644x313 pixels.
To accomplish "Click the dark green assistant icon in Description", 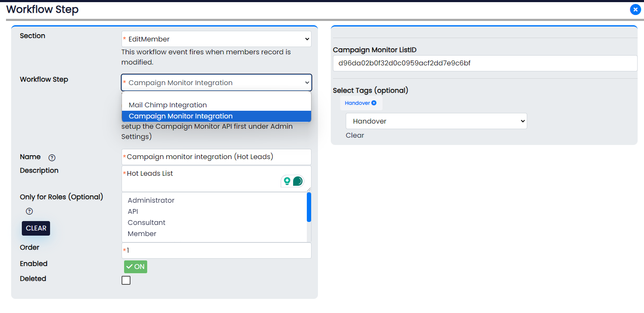I will [298, 181].
